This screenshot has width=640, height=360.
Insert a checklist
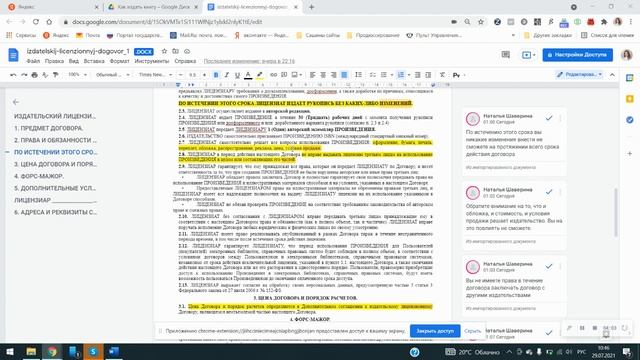click(x=373, y=75)
